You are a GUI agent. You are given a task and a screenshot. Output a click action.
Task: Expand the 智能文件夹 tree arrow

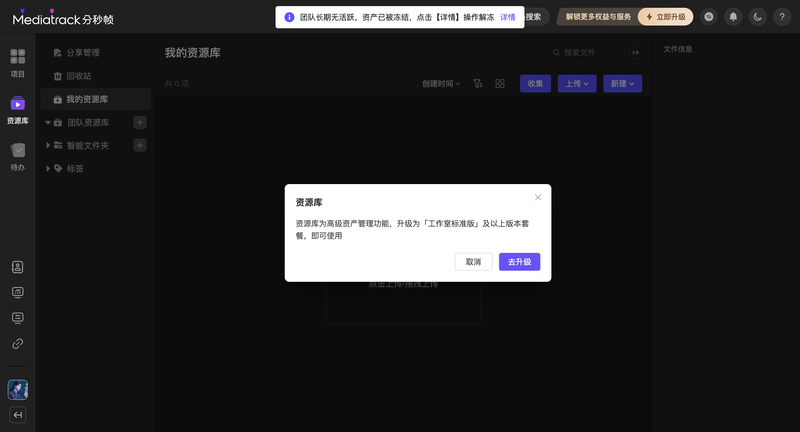click(48, 145)
